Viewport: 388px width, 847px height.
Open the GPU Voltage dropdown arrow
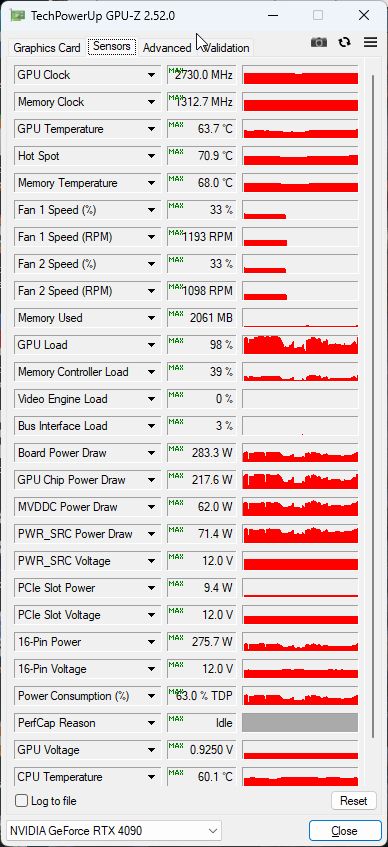[x=151, y=750]
